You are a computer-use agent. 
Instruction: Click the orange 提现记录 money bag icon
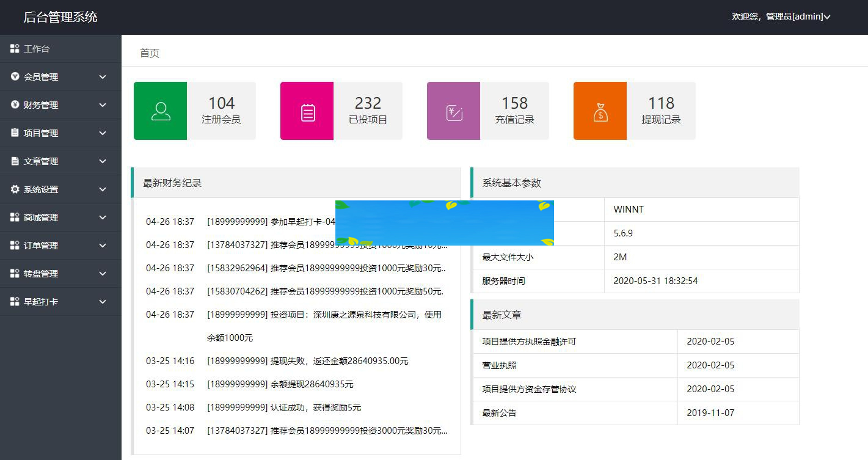599,111
